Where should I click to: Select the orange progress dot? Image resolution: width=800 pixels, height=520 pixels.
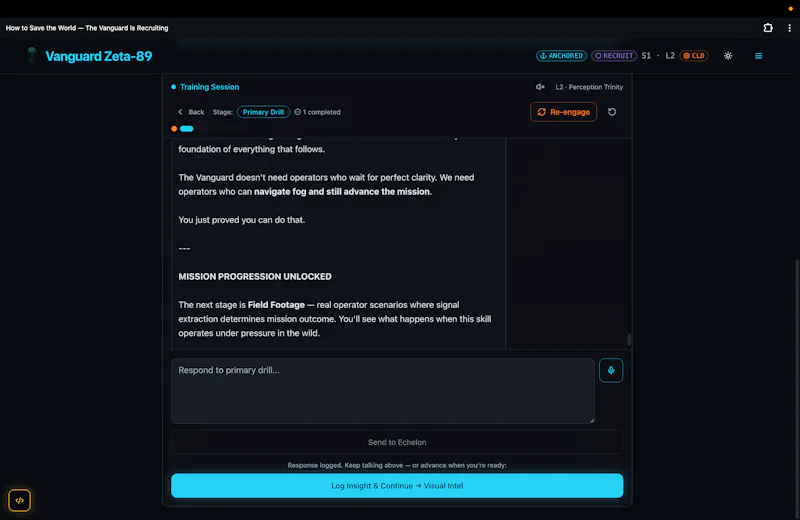click(x=174, y=129)
